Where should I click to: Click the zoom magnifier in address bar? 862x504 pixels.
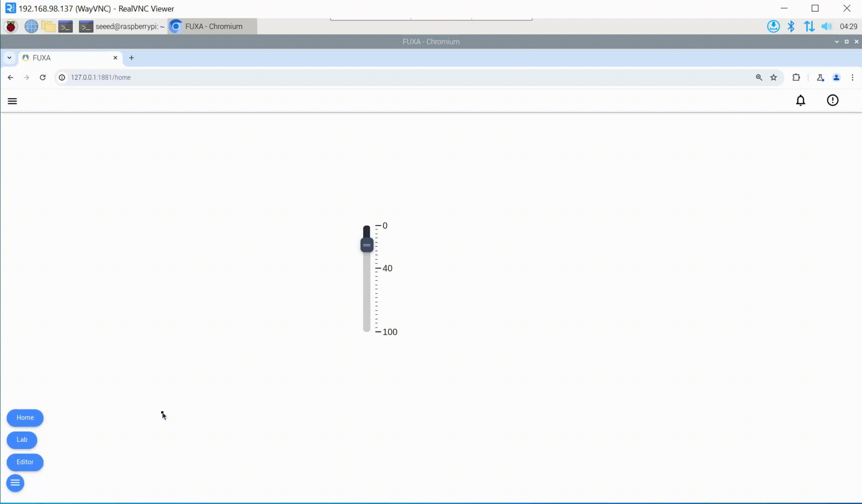tap(759, 78)
